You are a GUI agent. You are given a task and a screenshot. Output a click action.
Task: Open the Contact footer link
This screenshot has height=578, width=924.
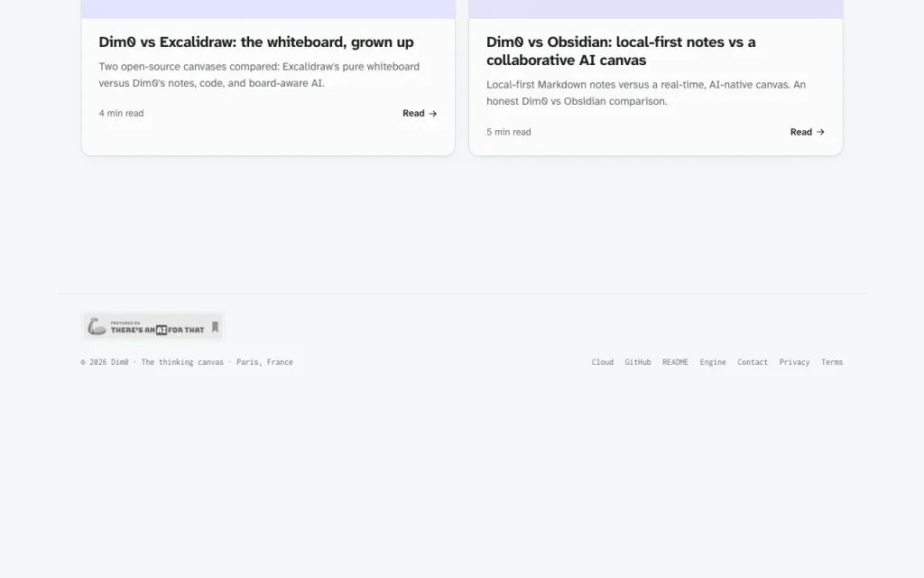[x=753, y=362]
